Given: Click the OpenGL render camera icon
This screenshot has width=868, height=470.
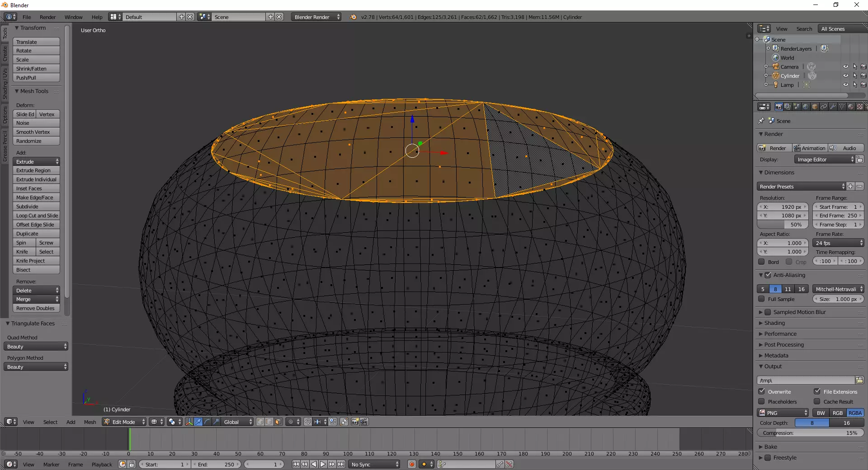Looking at the screenshot, I should (355, 422).
